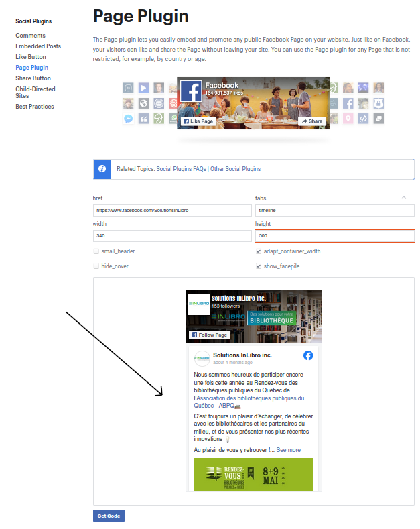
Task: Click the Solutions InLibro inc. cover title
Action: tap(238, 298)
